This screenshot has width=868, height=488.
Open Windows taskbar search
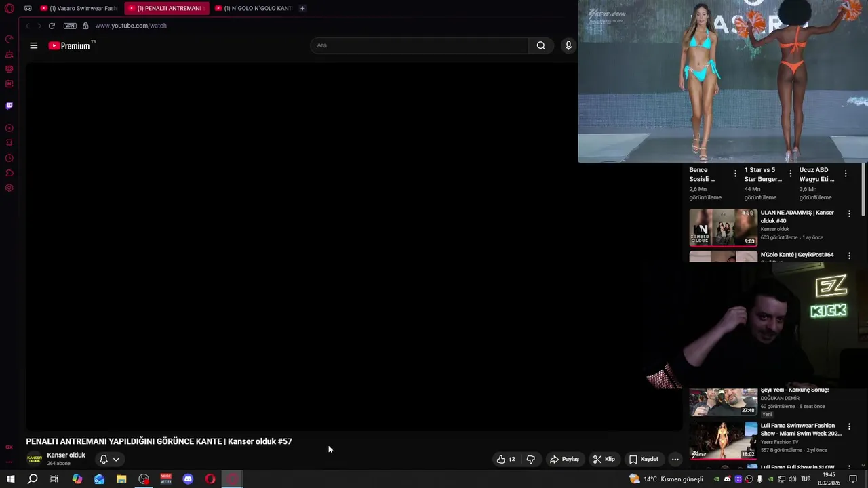tap(33, 479)
